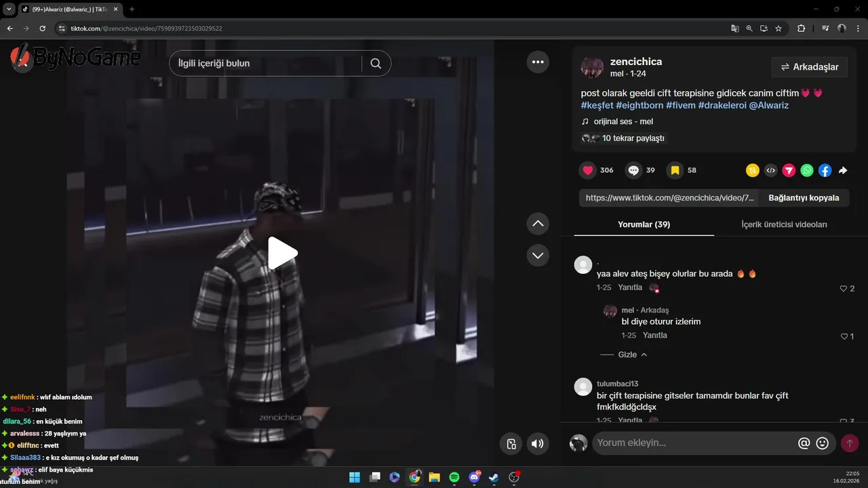Open the Chrome extensions puzzle icon
The width and height of the screenshot is (868, 488).
pos(802,28)
